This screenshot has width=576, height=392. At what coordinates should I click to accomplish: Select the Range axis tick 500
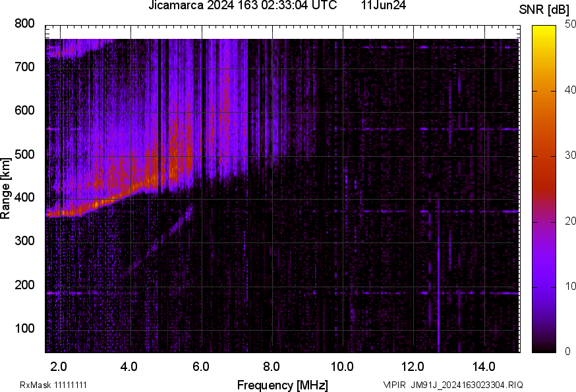pos(24,154)
